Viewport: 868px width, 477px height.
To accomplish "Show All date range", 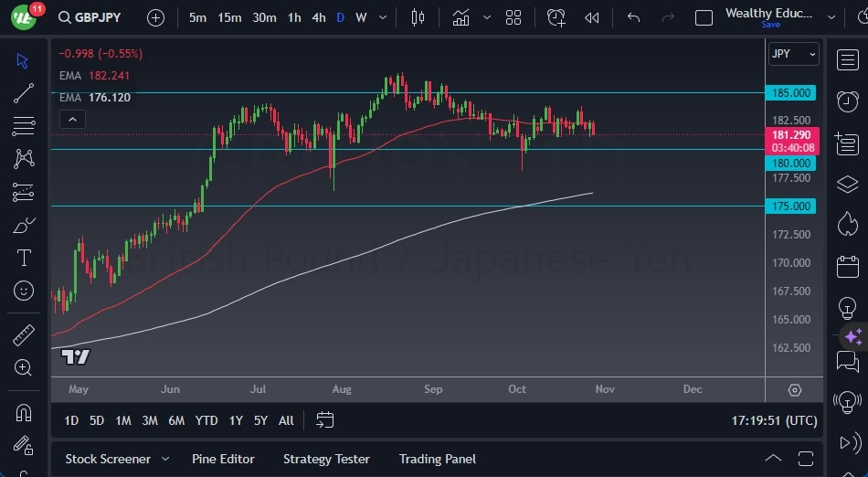I will point(286,420).
